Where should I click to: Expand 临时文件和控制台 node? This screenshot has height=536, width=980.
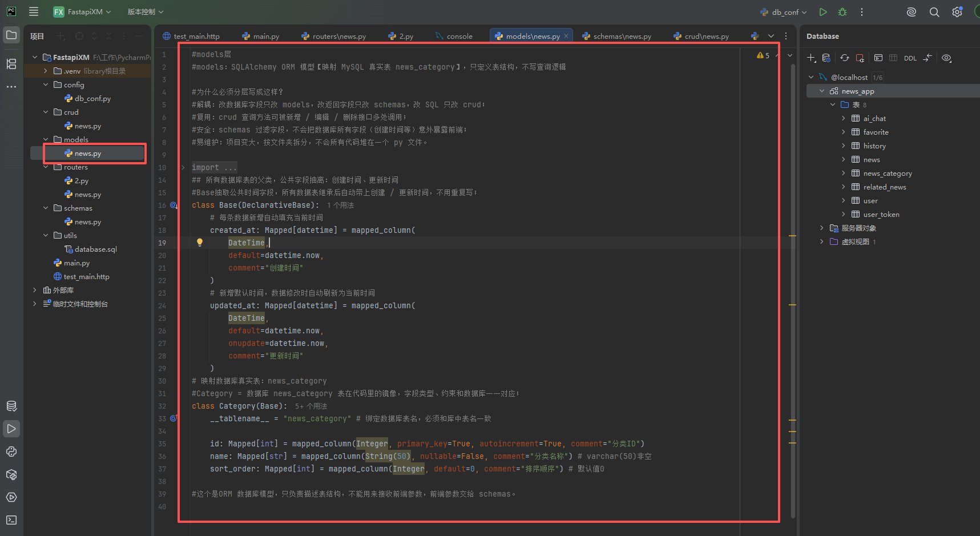pyautogui.click(x=35, y=304)
